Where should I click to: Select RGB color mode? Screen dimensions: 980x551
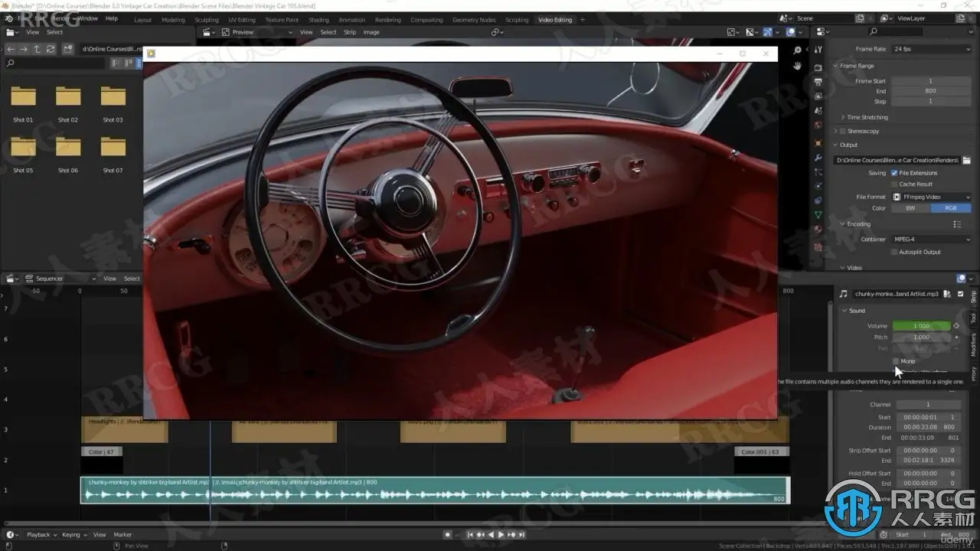pos(951,208)
